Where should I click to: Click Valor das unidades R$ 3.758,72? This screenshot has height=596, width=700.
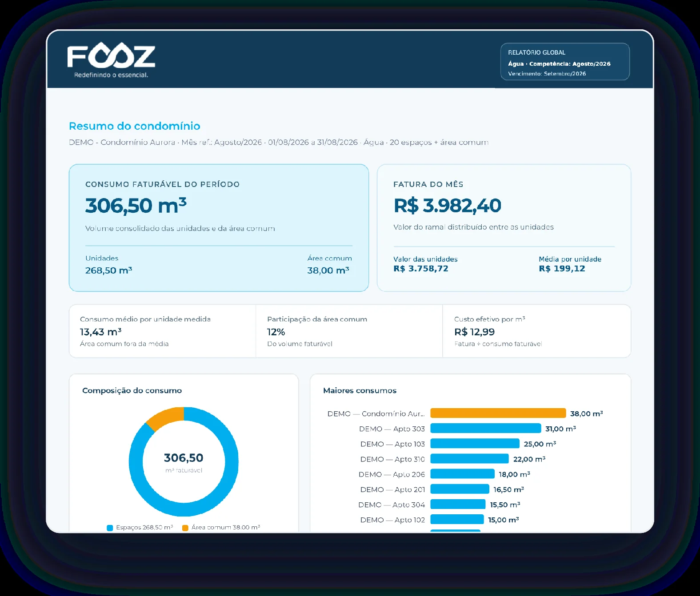[x=421, y=269]
